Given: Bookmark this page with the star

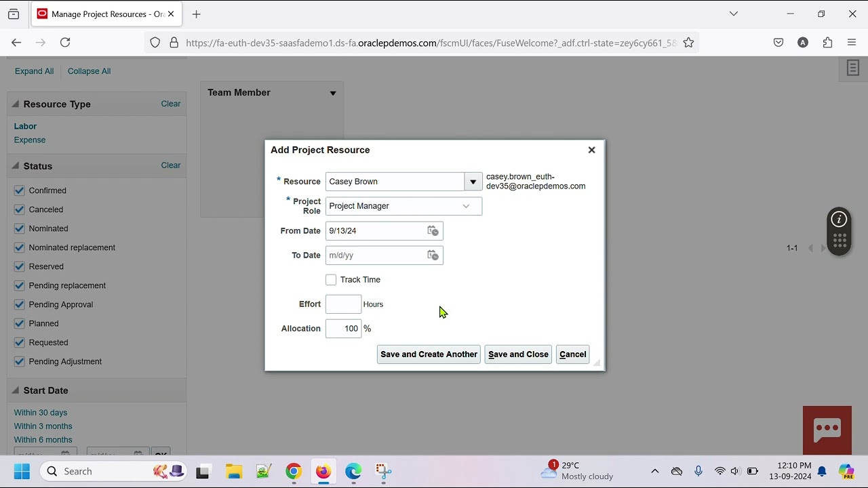Looking at the screenshot, I should coord(688,43).
